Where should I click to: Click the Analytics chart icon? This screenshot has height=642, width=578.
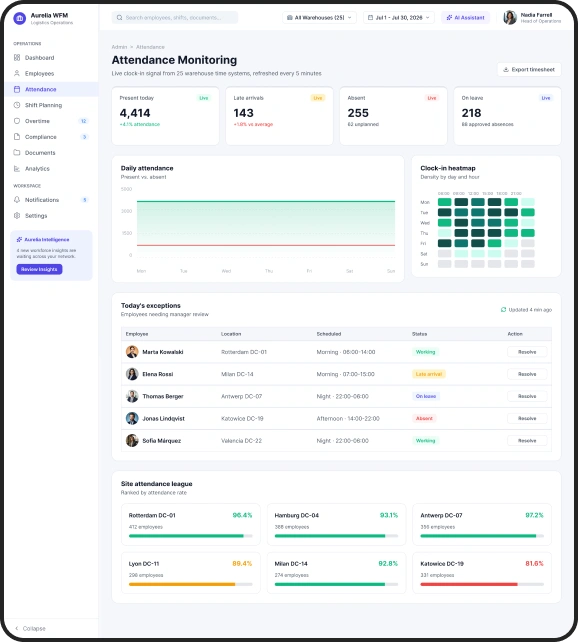pos(17,169)
